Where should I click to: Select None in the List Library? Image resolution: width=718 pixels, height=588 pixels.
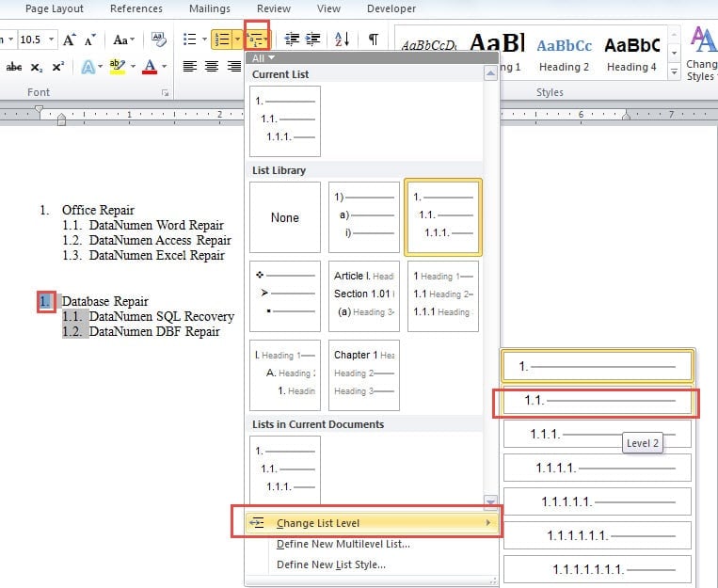[285, 217]
